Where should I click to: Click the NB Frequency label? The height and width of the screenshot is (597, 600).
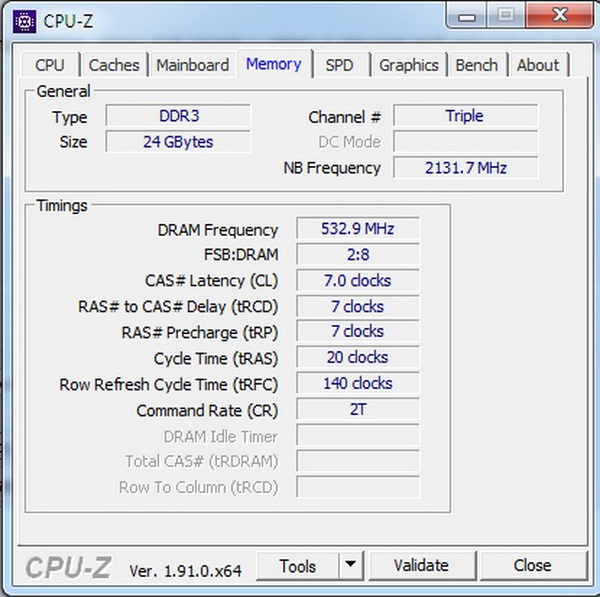click(x=332, y=168)
